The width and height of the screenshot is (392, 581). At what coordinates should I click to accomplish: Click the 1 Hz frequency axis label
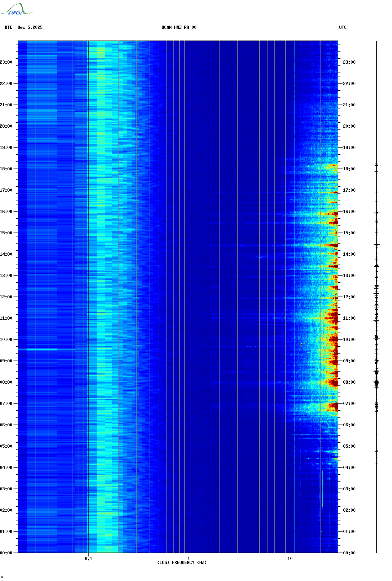189,558
